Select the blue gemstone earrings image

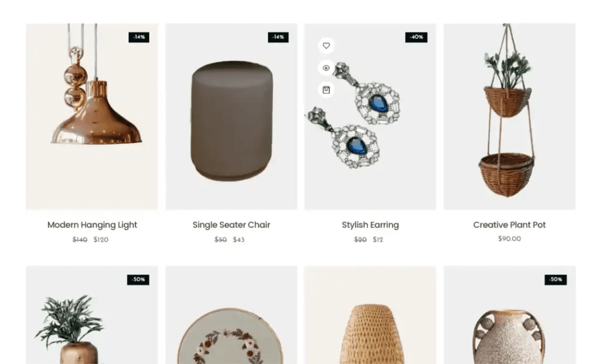pos(370,116)
